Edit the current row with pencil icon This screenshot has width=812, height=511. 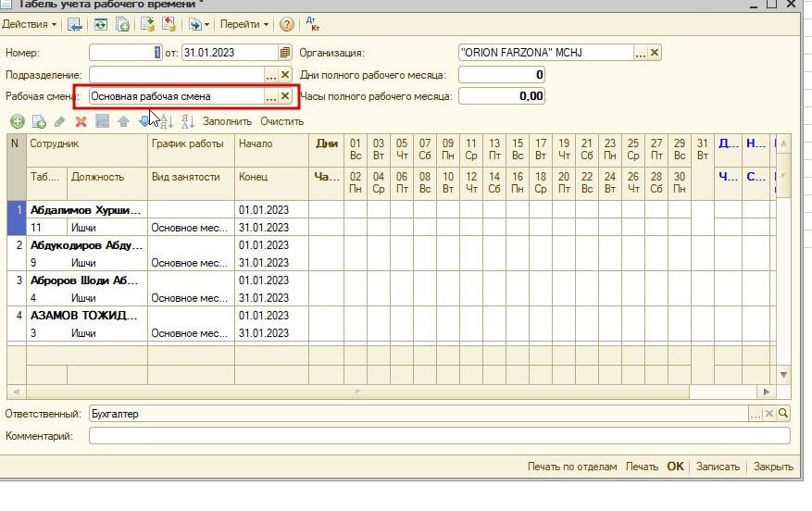(59, 121)
